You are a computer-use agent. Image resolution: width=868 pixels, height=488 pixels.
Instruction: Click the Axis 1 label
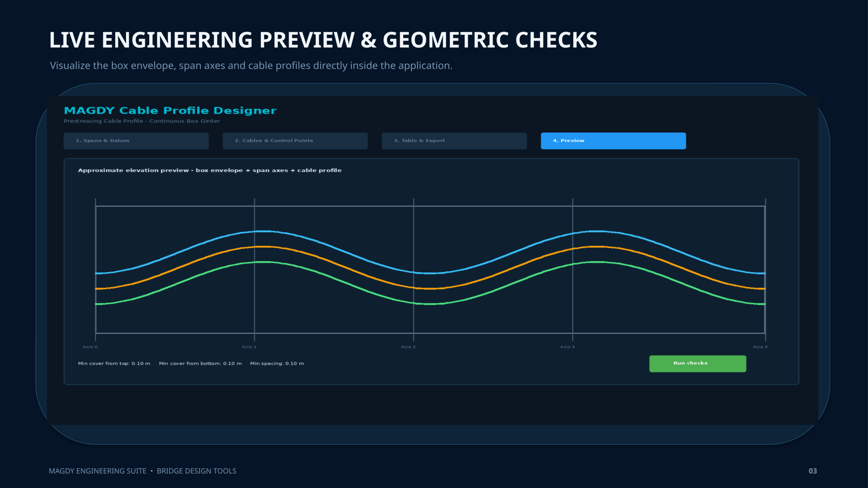(x=249, y=347)
